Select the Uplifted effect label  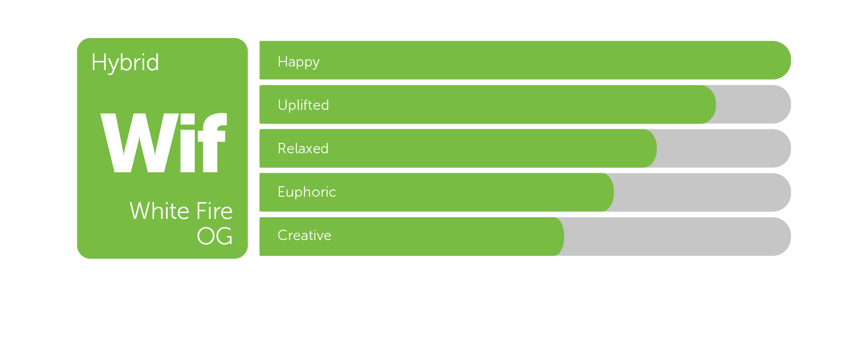pos(303,105)
